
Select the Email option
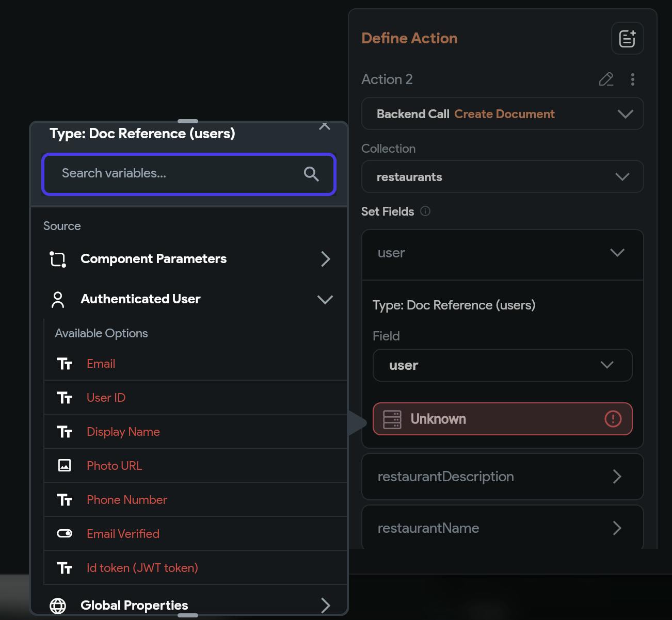[196, 364]
